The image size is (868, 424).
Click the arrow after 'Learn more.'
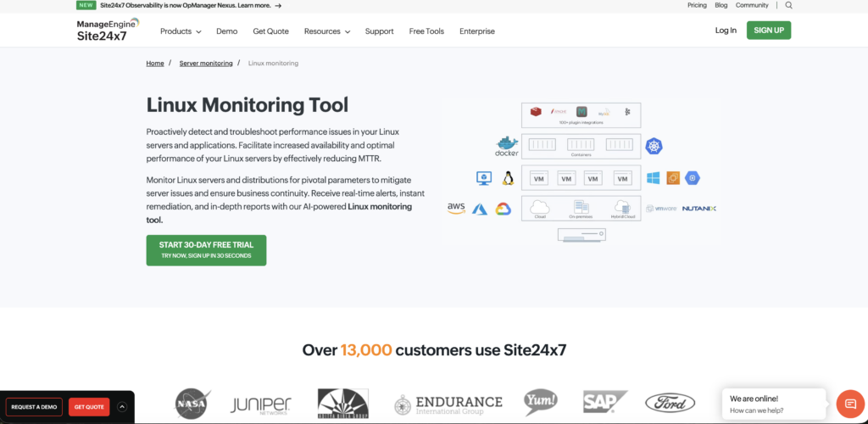point(278,6)
